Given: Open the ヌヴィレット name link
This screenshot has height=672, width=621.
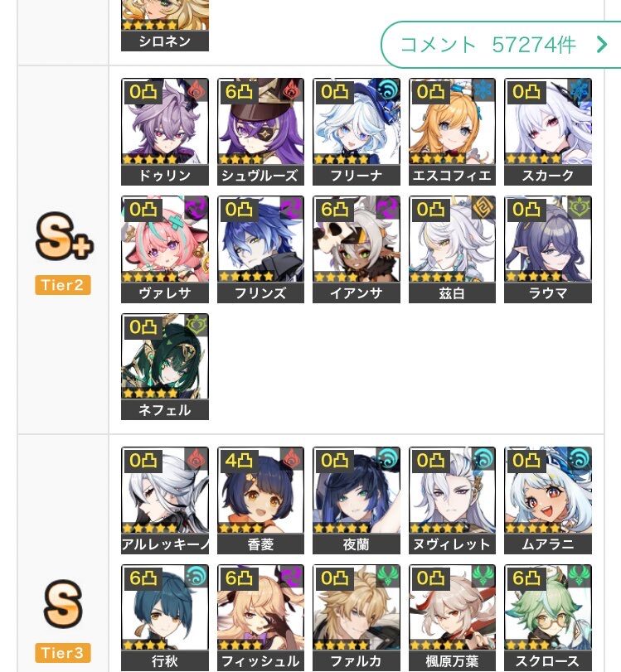Looking at the screenshot, I should (x=452, y=544).
